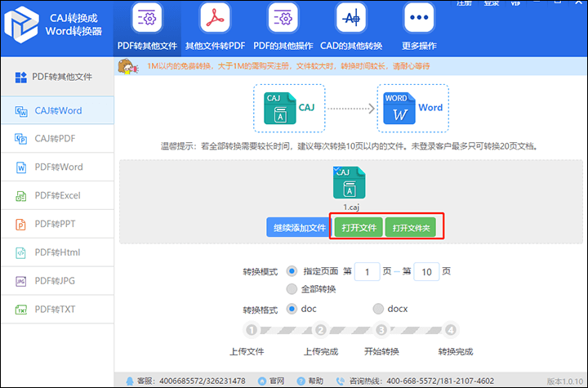Viewport: 588px width, 388px height.
Task: Click the 咨询热线 phone icon
Action: coord(340,381)
